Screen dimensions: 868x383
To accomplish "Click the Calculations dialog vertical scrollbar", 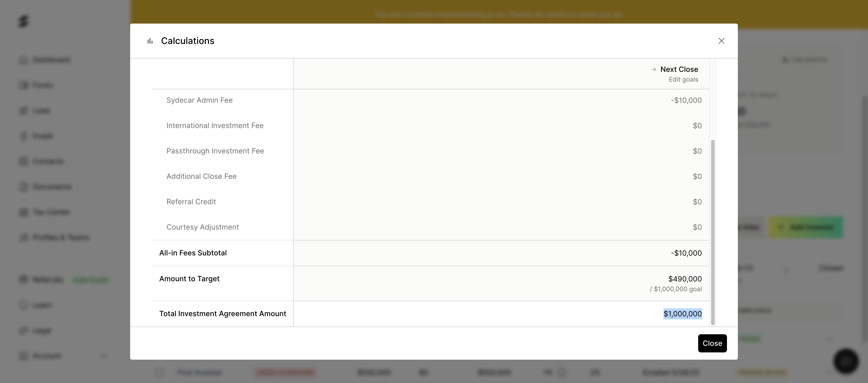I will [x=712, y=233].
